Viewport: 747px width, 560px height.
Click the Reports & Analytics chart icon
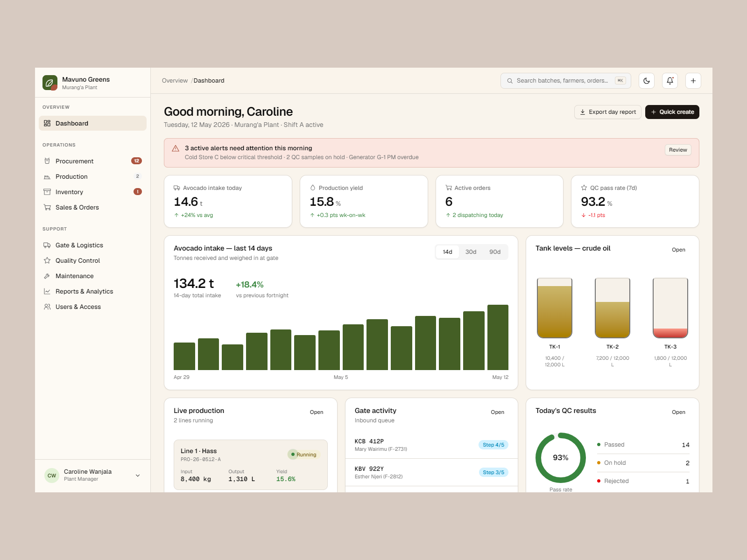[47, 291]
